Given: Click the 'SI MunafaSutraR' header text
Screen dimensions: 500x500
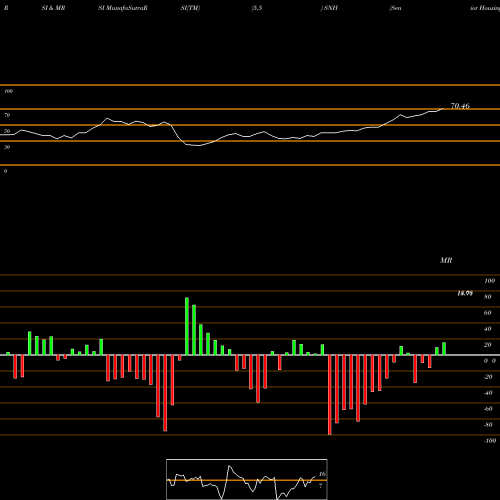Looking at the screenshot, I should tap(123, 8).
